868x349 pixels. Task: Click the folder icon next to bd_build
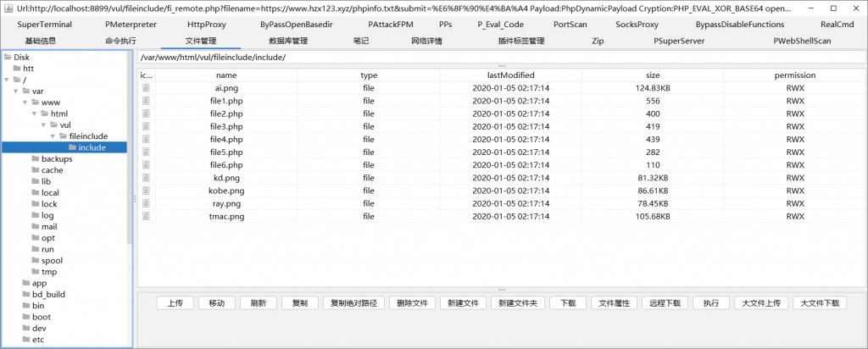click(x=26, y=294)
